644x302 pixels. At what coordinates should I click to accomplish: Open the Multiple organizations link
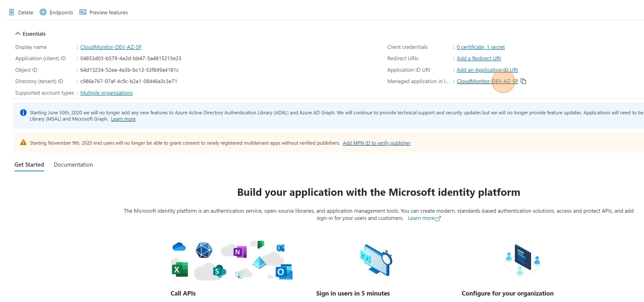tap(107, 93)
